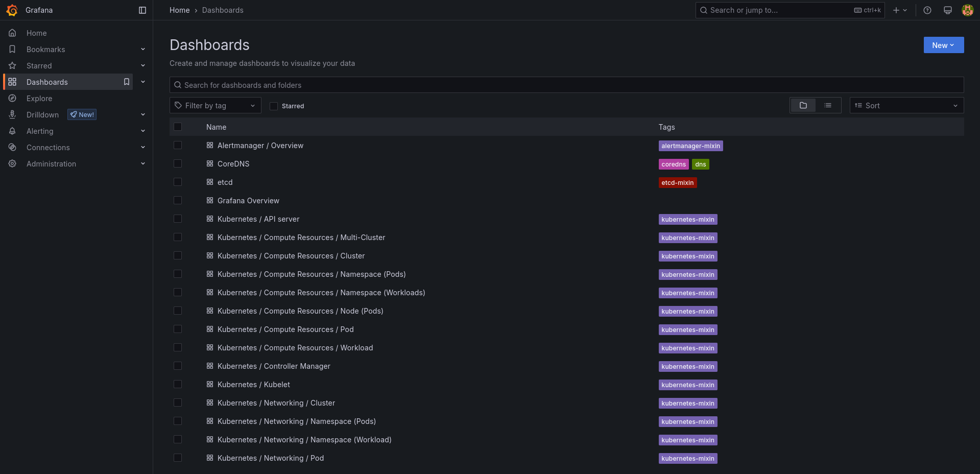Go to Home breadcrumb link
Image resolution: width=980 pixels, height=474 pixels.
click(x=179, y=10)
